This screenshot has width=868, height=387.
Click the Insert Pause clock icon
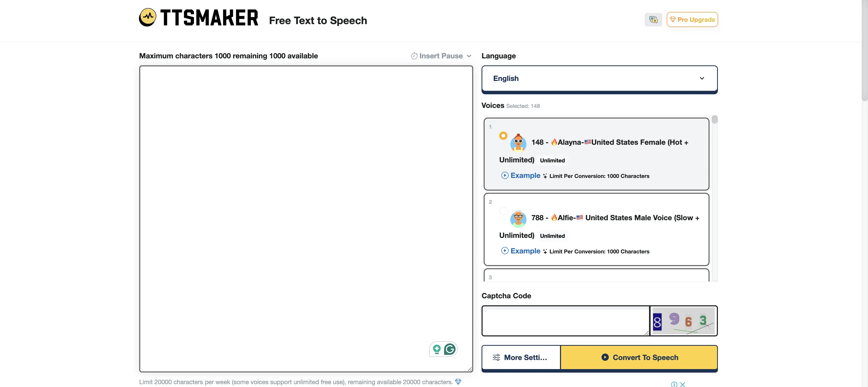click(414, 56)
